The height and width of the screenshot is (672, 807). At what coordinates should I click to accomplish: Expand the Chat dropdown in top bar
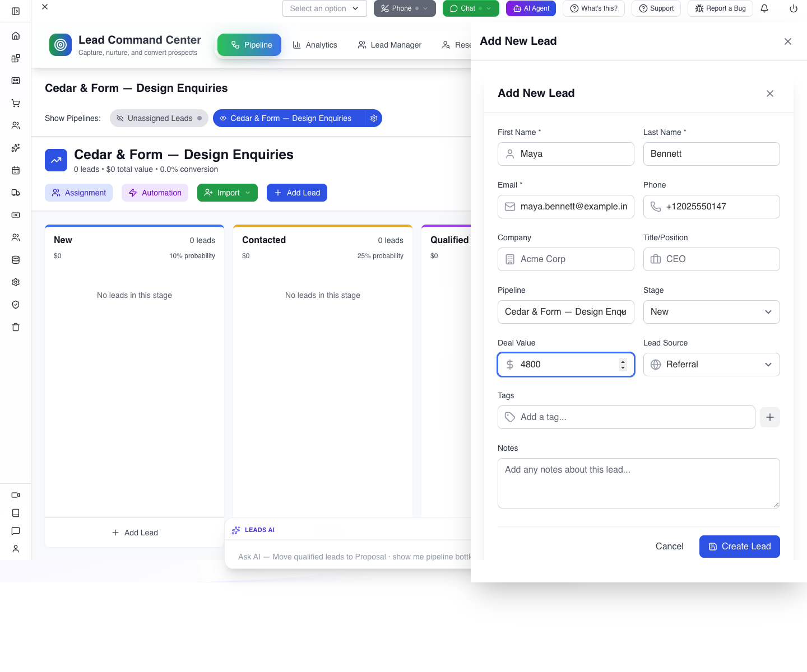click(489, 8)
